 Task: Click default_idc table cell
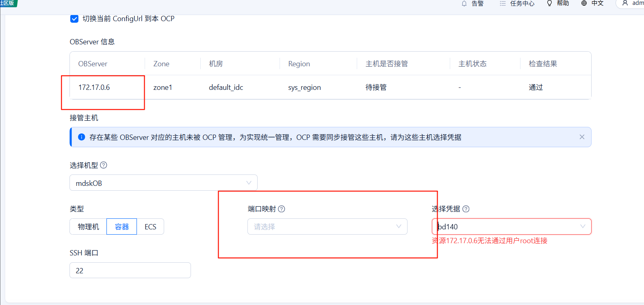tap(226, 87)
